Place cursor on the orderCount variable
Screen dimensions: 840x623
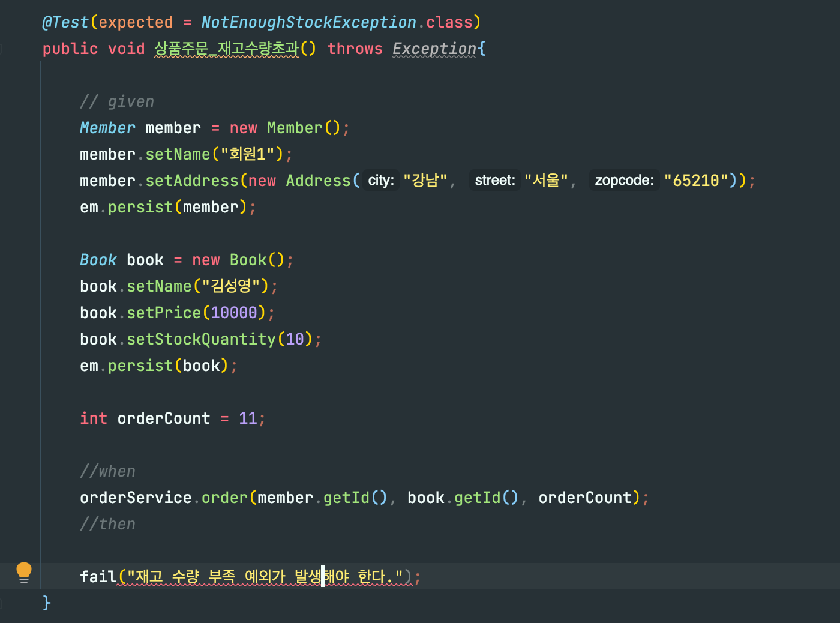point(163,418)
